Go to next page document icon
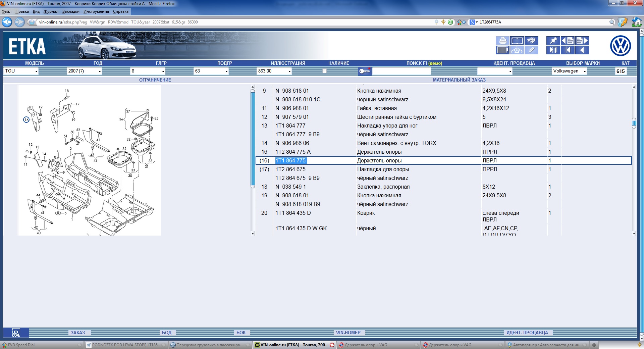Image resolution: width=644 pixels, height=349 pixels. (x=582, y=41)
